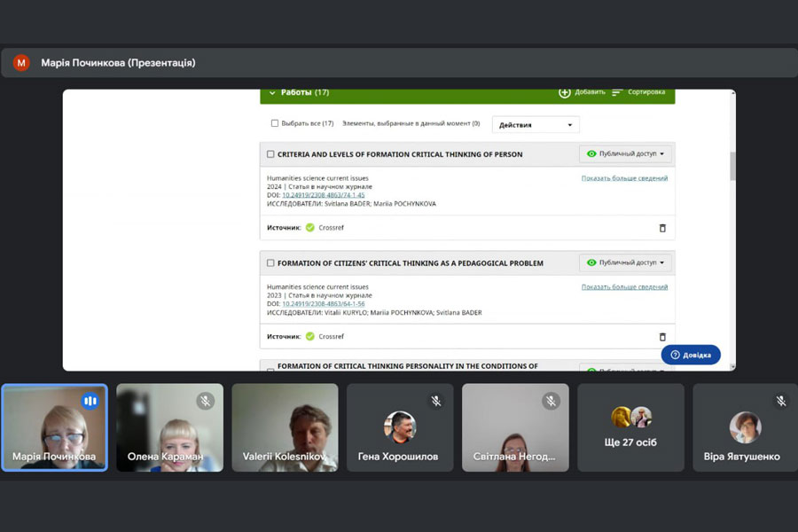Delete the Criteria and Levels work via trash icon

pos(662,228)
